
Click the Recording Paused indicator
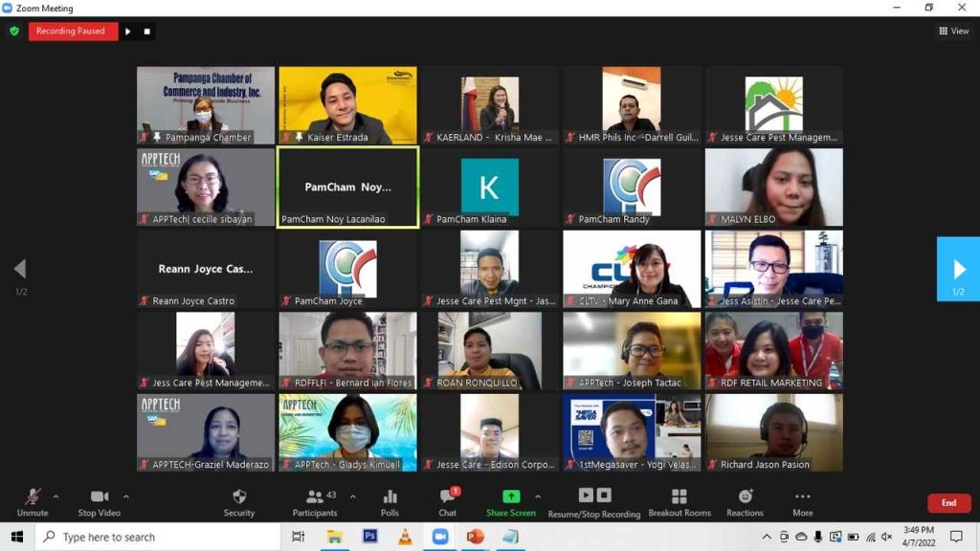[x=73, y=32]
